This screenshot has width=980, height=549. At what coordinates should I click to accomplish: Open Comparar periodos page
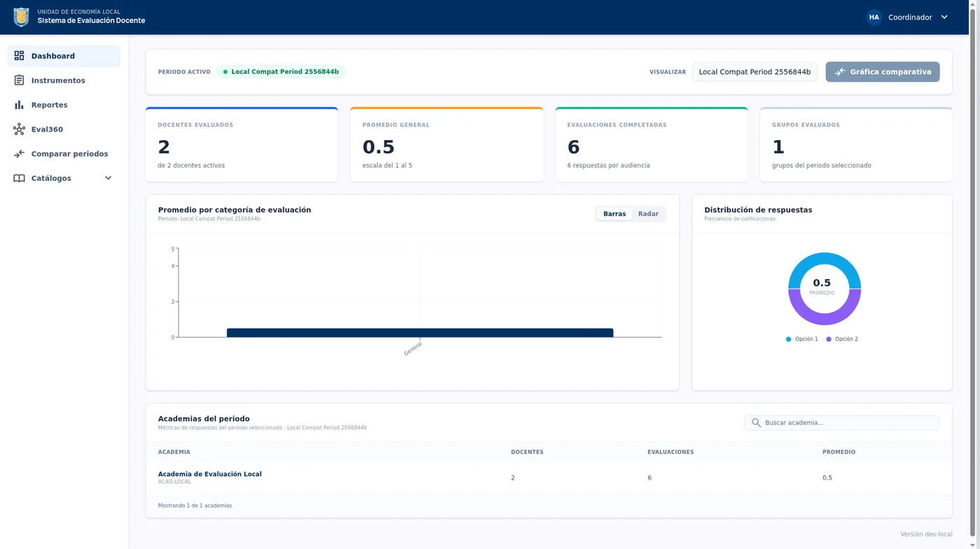[64, 154]
